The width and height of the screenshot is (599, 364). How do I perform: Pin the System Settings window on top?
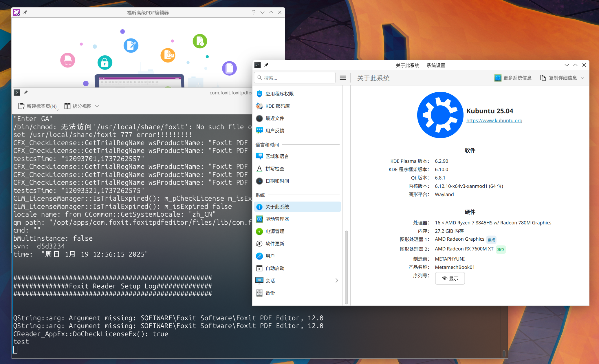pyautogui.click(x=266, y=65)
